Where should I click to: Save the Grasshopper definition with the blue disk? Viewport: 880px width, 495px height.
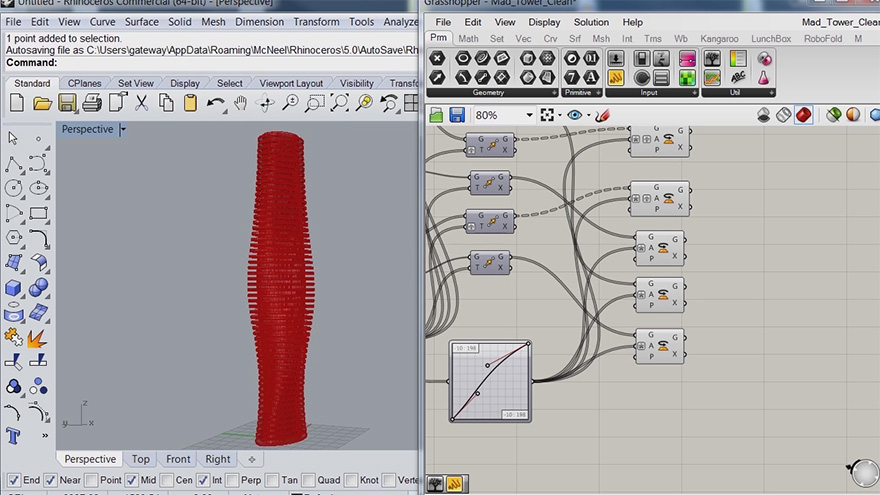457,115
